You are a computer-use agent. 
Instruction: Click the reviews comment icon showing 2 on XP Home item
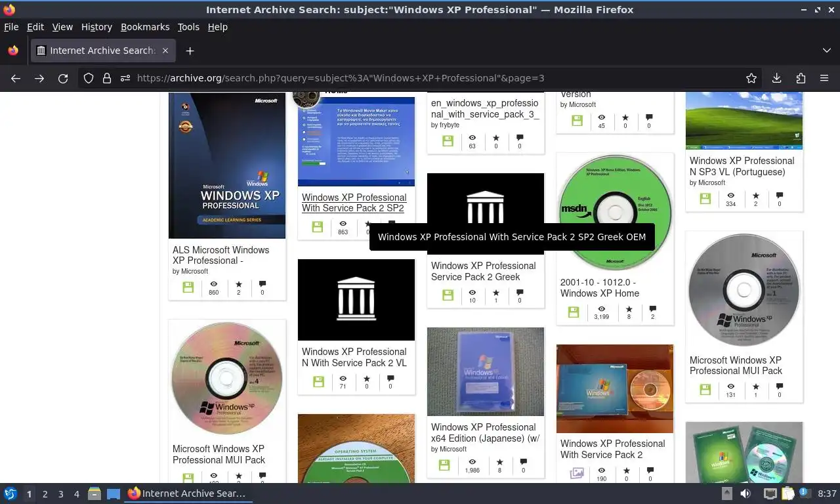[x=652, y=309]
